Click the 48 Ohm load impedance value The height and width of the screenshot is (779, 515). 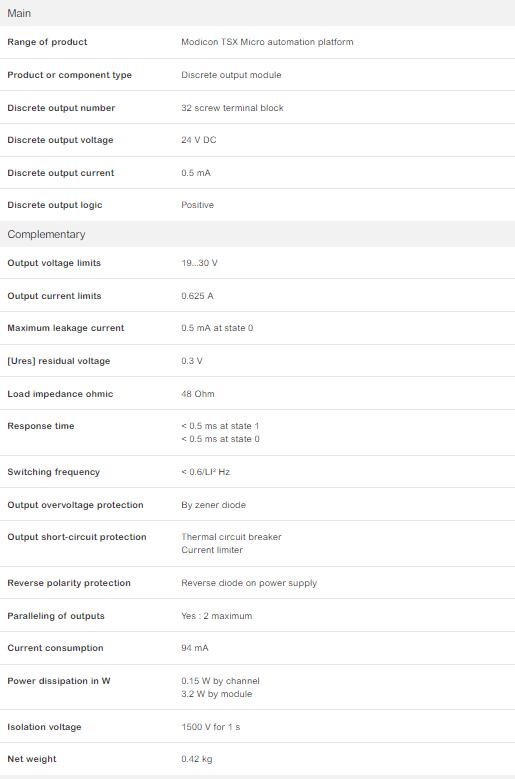[198, 394]
